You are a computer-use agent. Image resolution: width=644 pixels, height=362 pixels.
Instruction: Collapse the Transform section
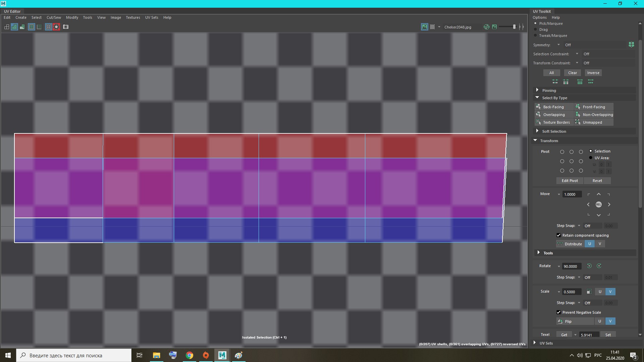click(535, 140)
